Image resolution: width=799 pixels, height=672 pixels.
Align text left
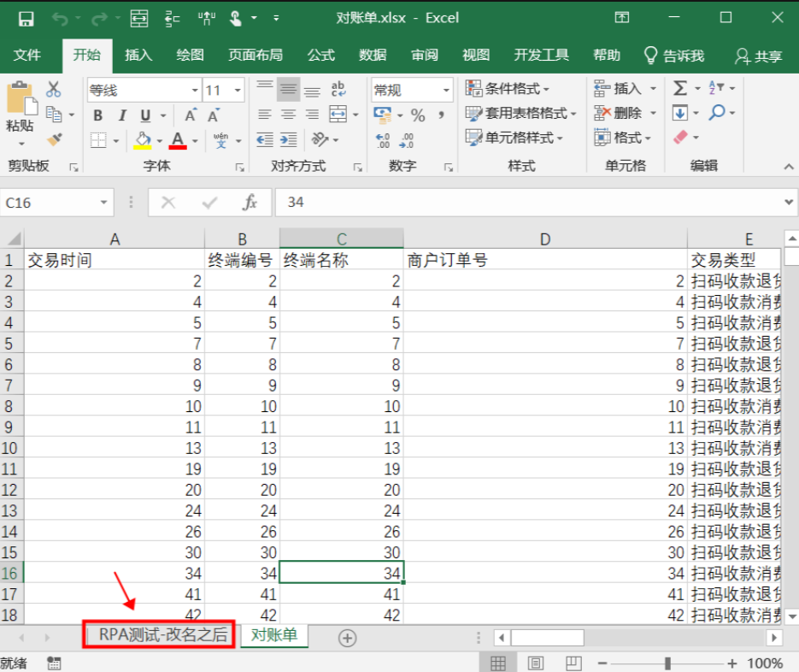[x=264, y=115]
